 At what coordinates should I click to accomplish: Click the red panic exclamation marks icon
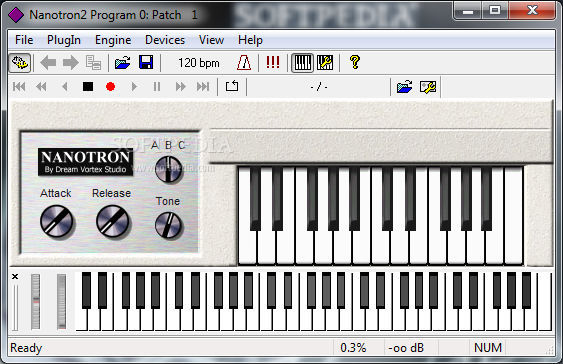coord(273,62)
